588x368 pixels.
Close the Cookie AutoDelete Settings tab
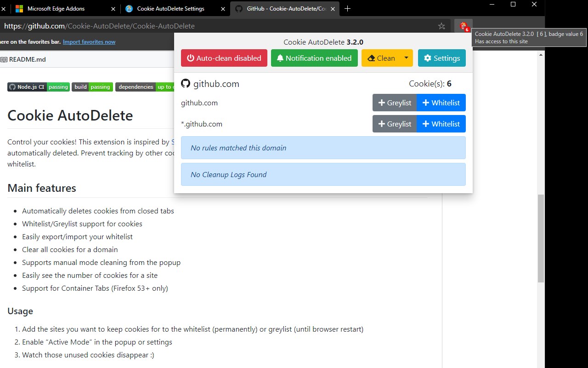(223, 9)
